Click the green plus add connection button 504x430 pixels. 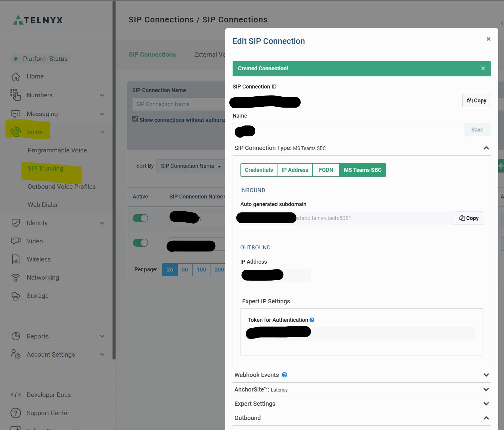[x=501, y=166]
